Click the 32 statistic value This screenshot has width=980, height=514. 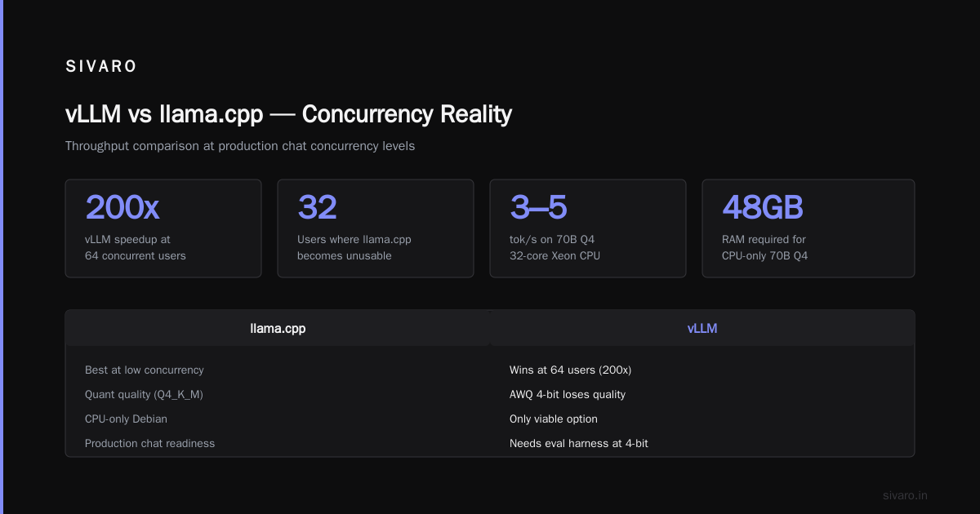[x=317, y=207]
